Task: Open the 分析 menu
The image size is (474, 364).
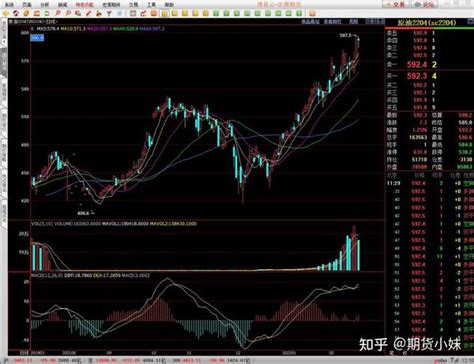Action: [x=44, y=5]
